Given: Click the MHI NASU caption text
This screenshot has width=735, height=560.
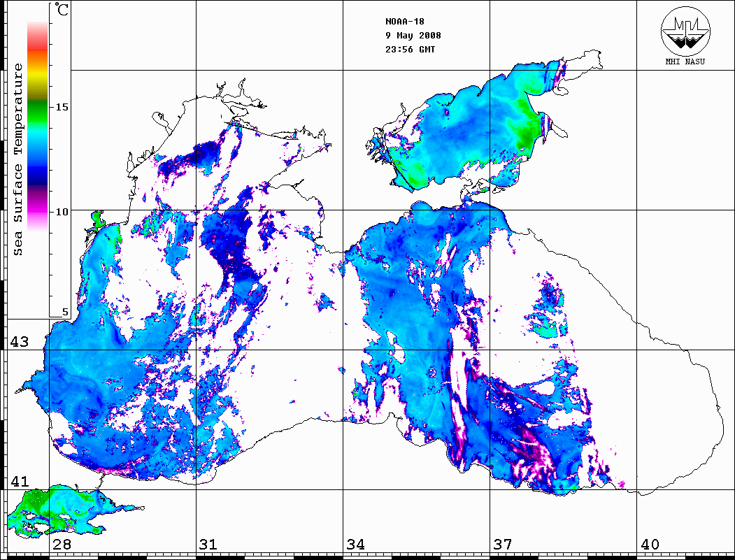Looking at the screenshot, I should pos(685,62).
